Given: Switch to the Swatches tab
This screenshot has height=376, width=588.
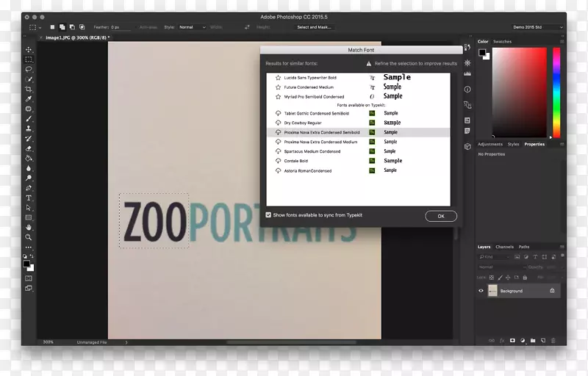Looking at the screenshot, I should pyautogui.click(x=503, y=42).
